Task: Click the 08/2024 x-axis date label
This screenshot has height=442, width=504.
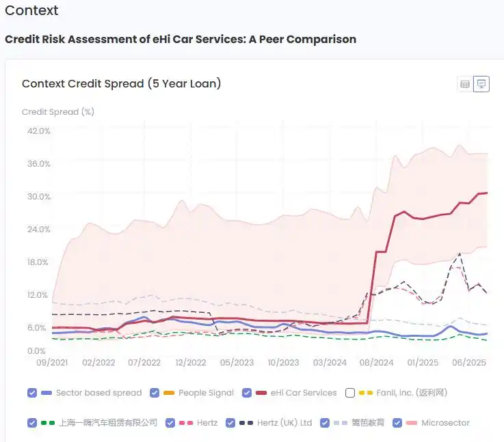Action: click(375, 363)
